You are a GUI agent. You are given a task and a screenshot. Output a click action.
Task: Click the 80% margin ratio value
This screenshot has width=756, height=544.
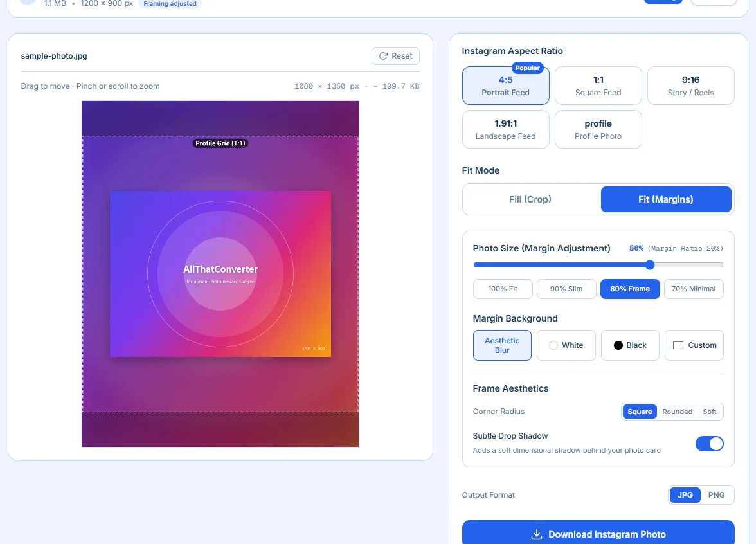click(636, 248)
